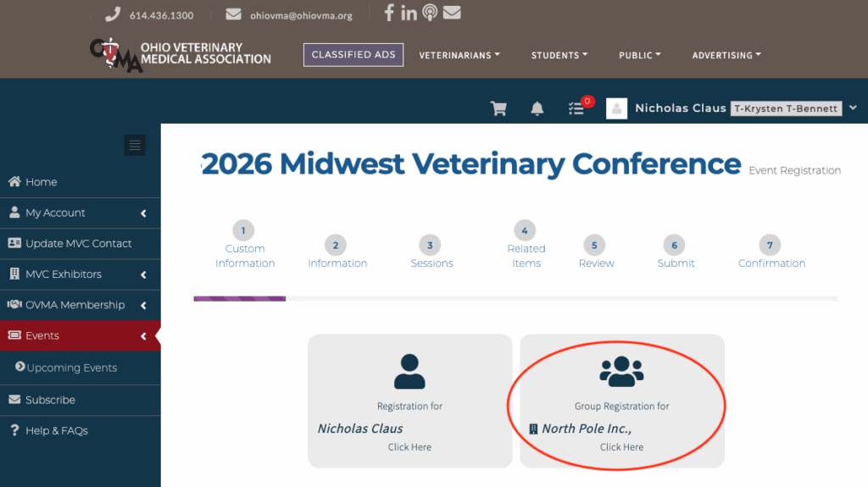
Task: Click the notifications bell icon
Action: (537, 108)
